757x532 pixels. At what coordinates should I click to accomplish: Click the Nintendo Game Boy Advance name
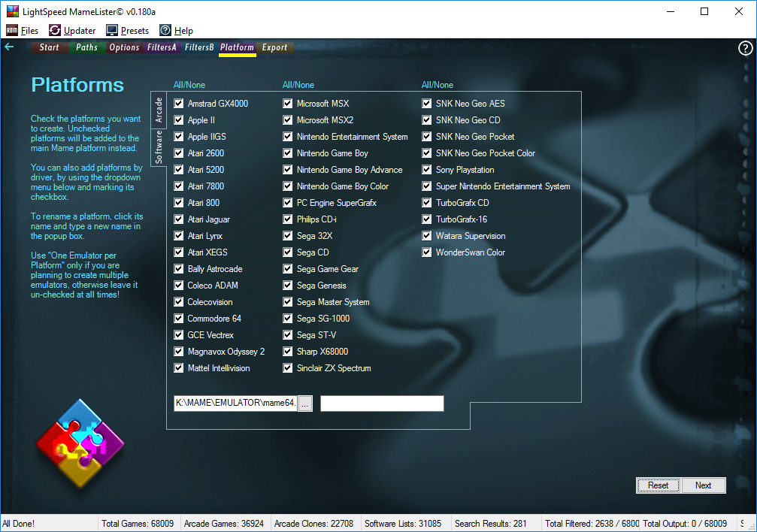(350, 170)
